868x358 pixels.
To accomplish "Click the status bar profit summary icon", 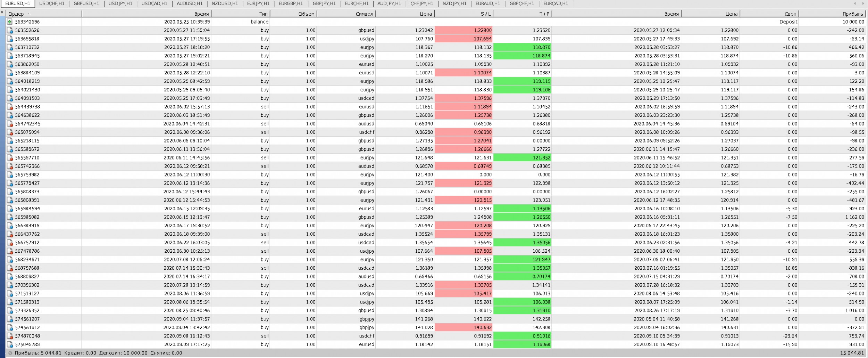I will point(10,353).
